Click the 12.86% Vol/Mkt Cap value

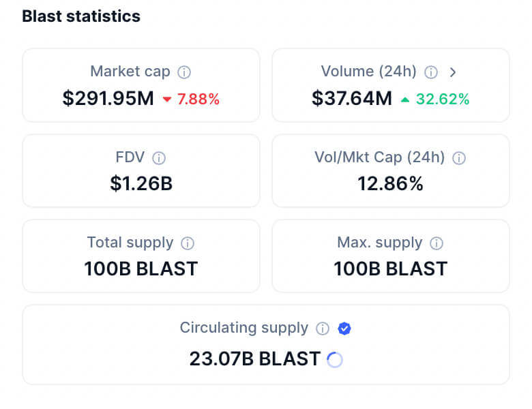pos(391,184)
